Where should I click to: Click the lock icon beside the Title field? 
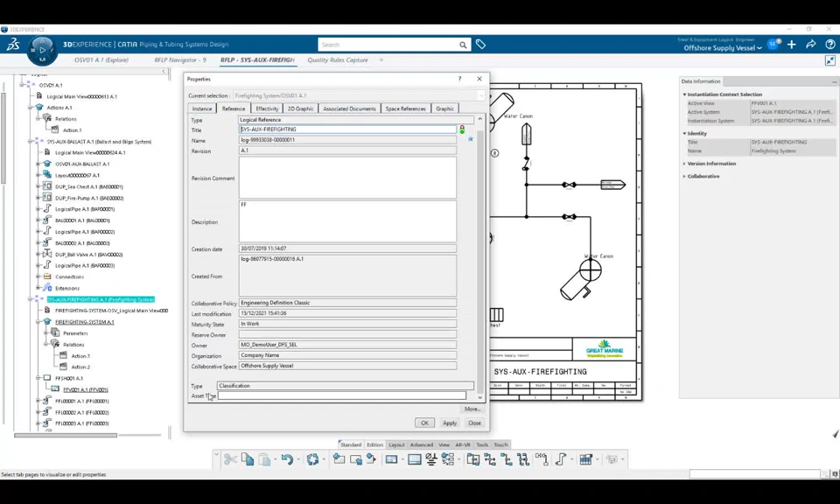pyautogui.click(x=462, y=129)
